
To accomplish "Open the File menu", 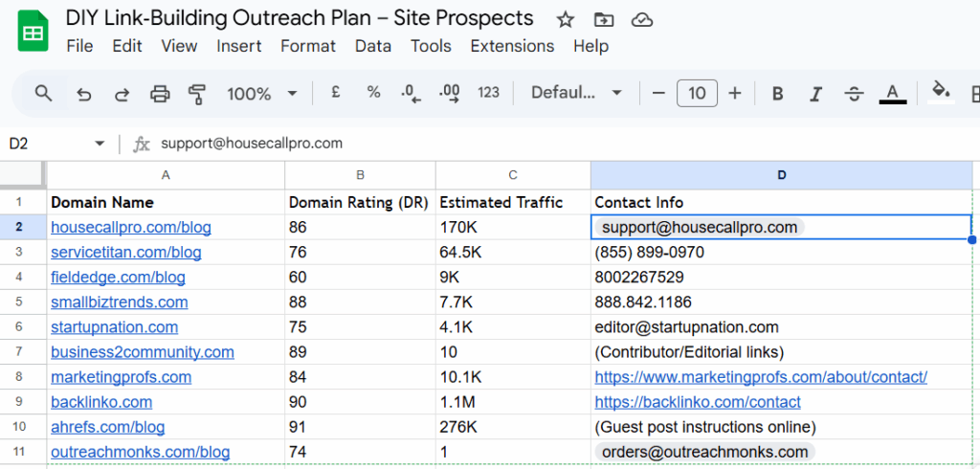I will (79, 46).
